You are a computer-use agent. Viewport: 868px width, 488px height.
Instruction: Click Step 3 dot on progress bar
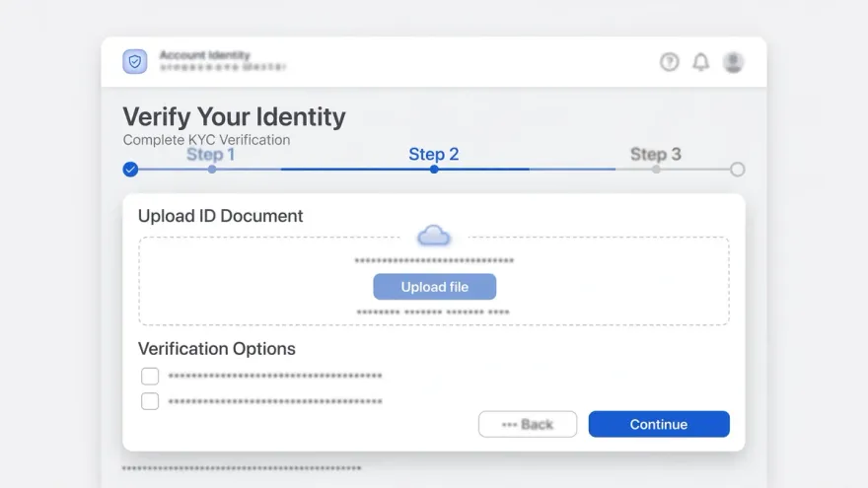(656, 170)
